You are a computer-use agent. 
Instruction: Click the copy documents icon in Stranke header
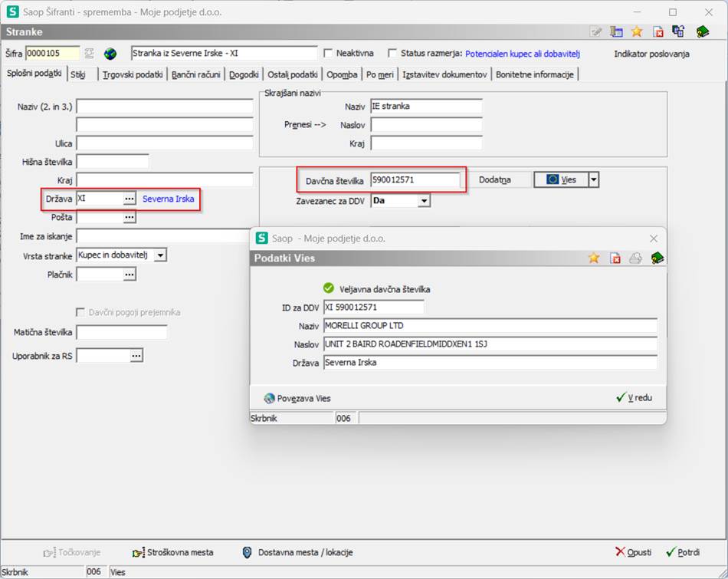(x=678, y=31)
